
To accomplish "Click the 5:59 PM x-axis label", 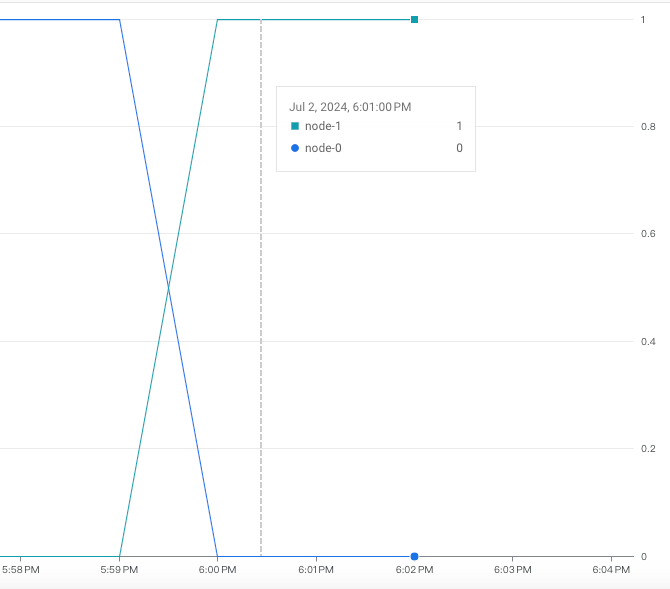I will point(119,570).
